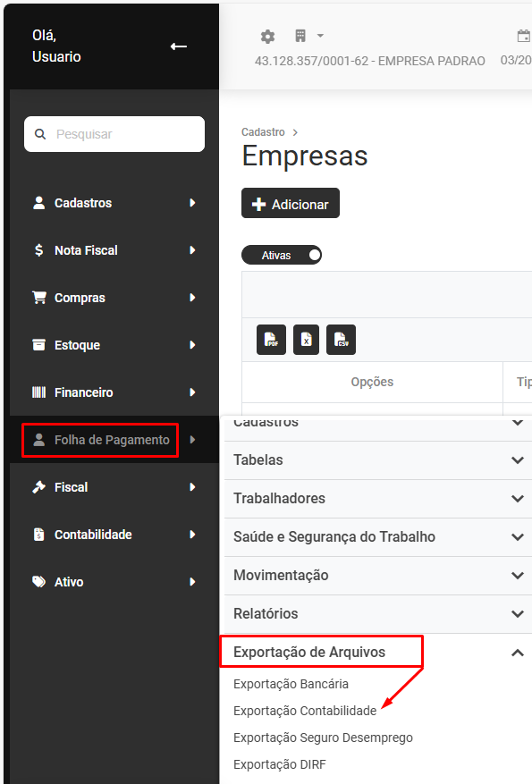
Task: Open the Contabilidade sidebar menu
Action: point(114,535)
